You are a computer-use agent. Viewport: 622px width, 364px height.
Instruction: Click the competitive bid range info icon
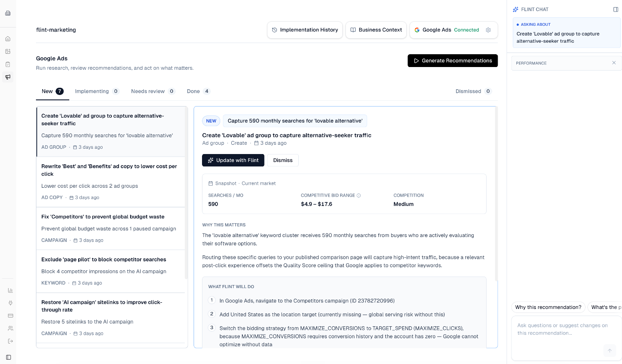click(x=359, y=195)
